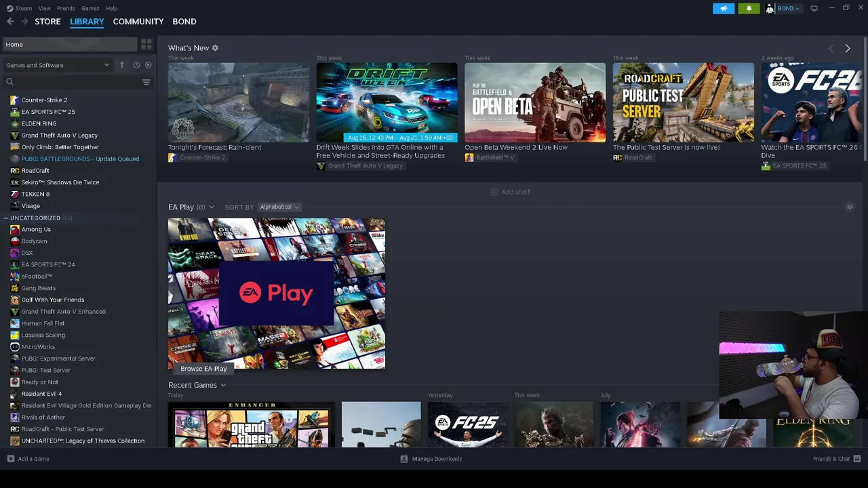868x488 pixels.
Task: Open the announcements megaphone button
Action: coord(724,8)
